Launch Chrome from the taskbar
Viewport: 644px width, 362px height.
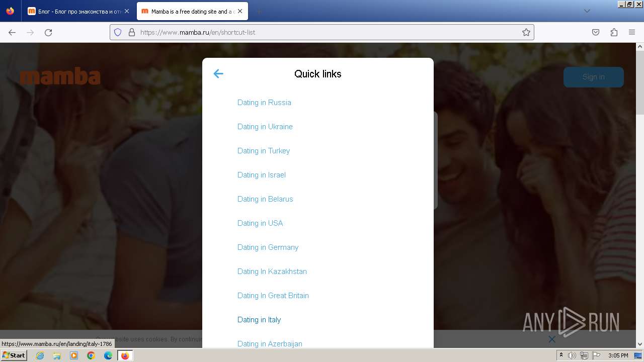[x=91, y=355]
